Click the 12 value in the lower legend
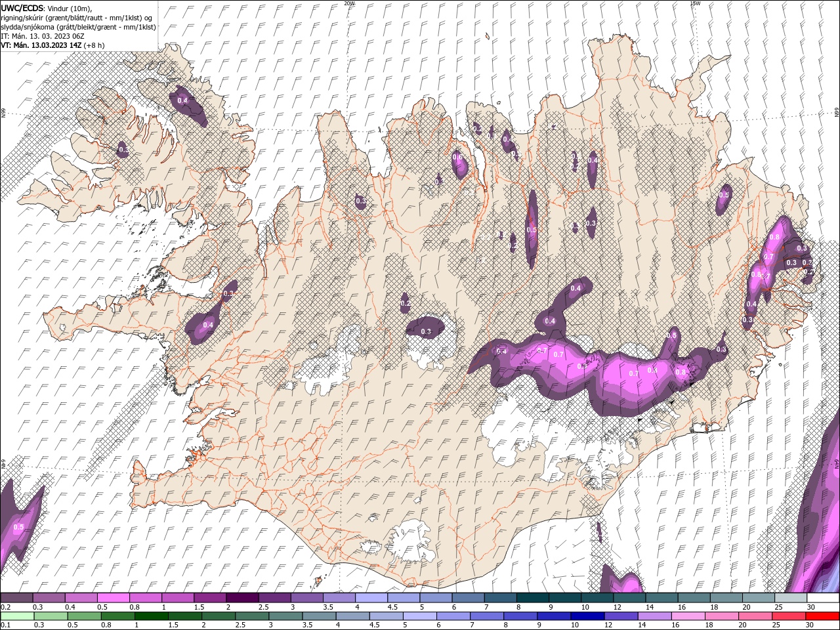Image resolution: width=840 pixels, height=630 pixels. (608, 625)
